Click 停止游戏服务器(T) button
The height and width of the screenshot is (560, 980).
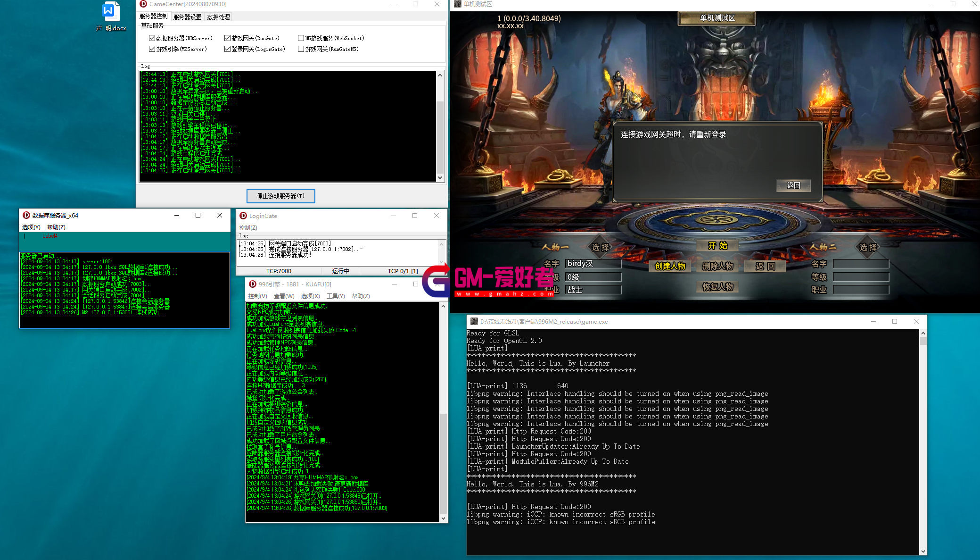[x=280, y=196]
